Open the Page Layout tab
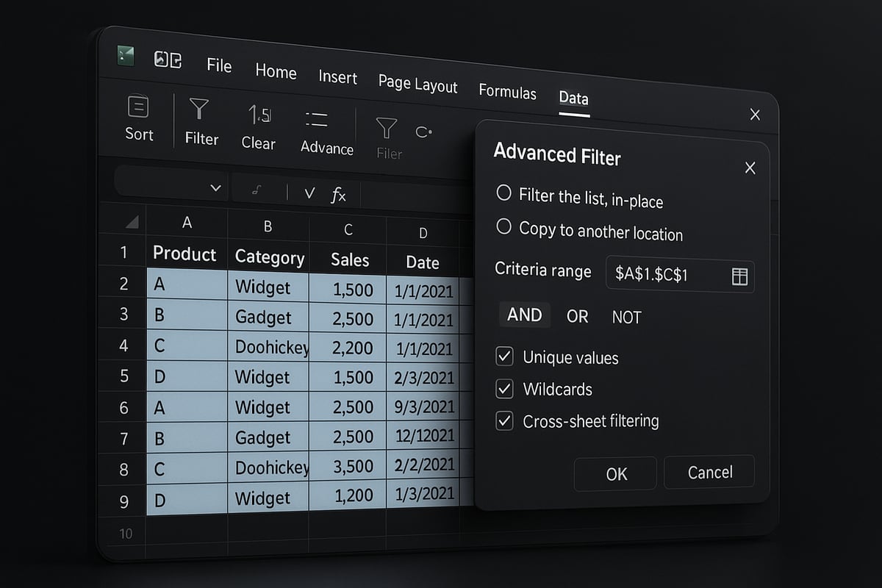The image size is (882, 588). pyautogui.click(x=417, y=84)
